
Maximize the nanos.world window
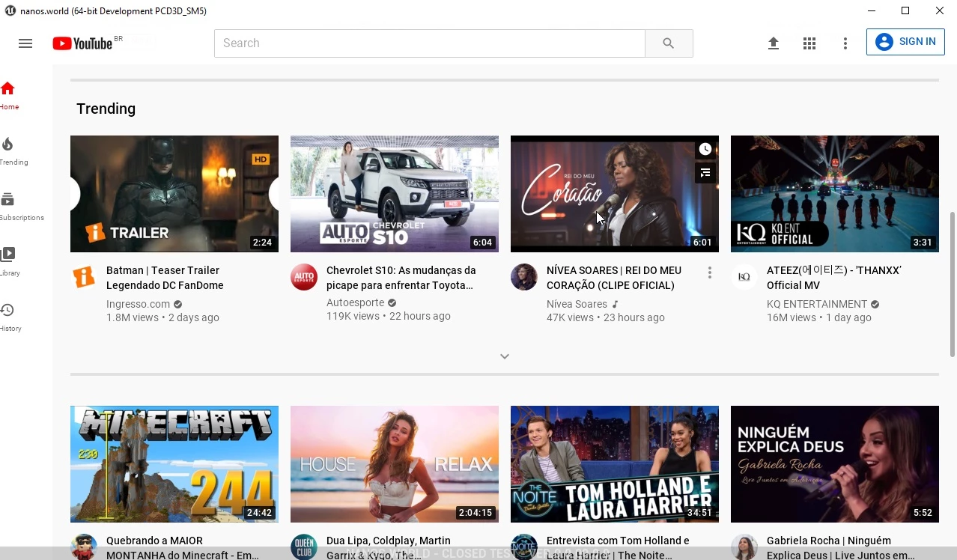(x=905, y=10)
